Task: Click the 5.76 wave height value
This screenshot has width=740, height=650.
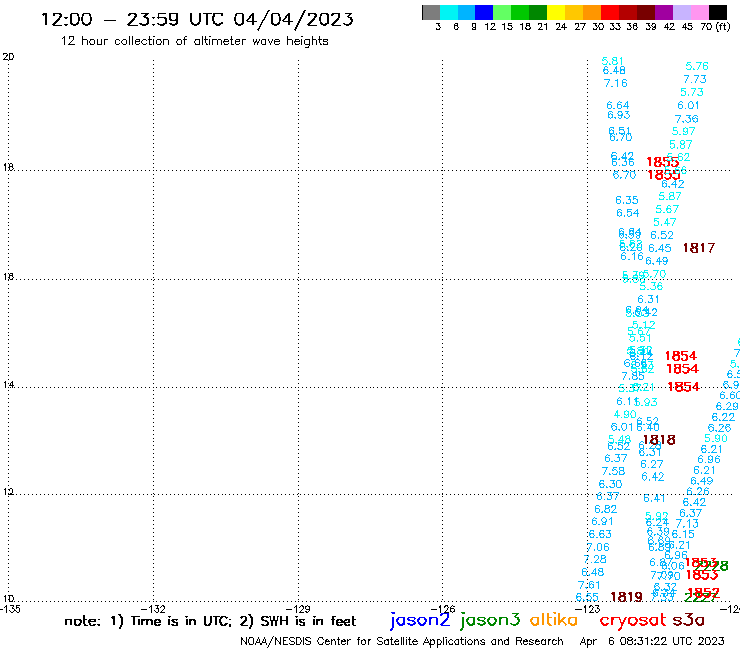Action: click(697, 66)
